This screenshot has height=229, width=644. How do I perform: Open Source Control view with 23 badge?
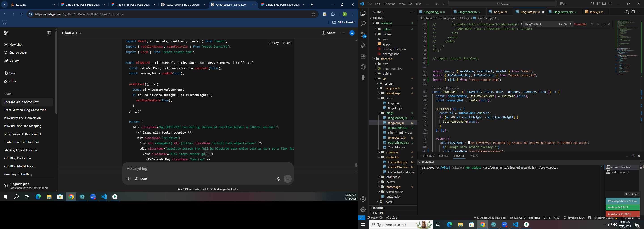point(363,35)
